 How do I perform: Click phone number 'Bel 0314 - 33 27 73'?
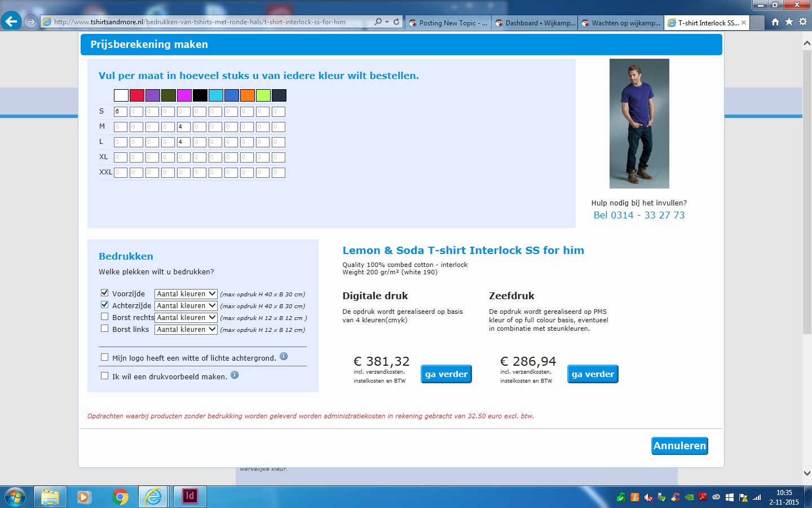[x=639, y=215]
